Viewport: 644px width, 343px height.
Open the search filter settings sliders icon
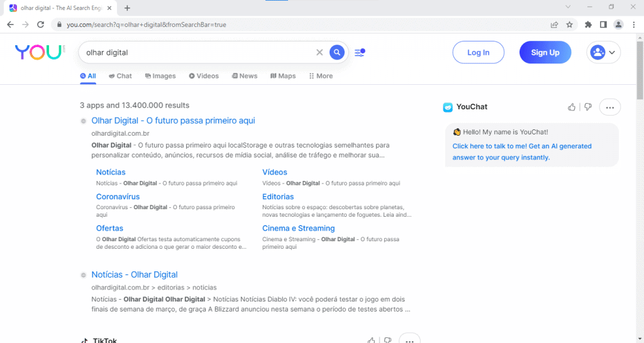[x=360, y=53]
